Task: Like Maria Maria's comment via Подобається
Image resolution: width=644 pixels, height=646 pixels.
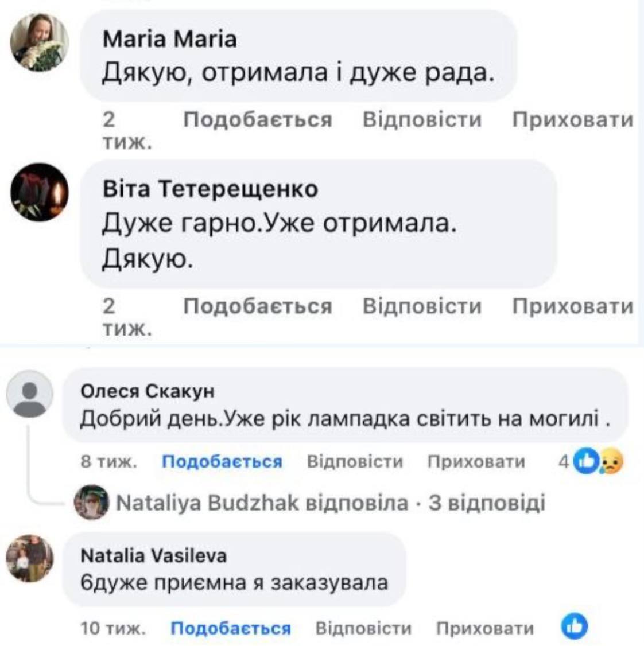Action: 258,120
